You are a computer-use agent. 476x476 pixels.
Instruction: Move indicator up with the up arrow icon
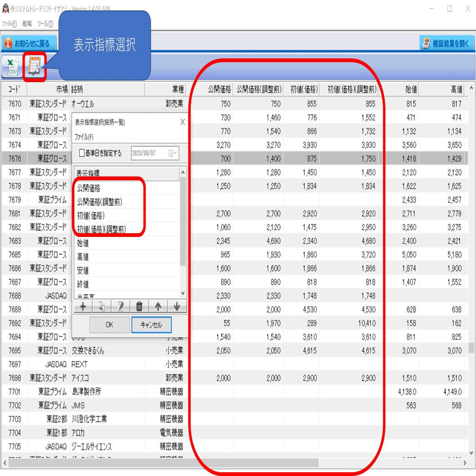pos(158,306)
